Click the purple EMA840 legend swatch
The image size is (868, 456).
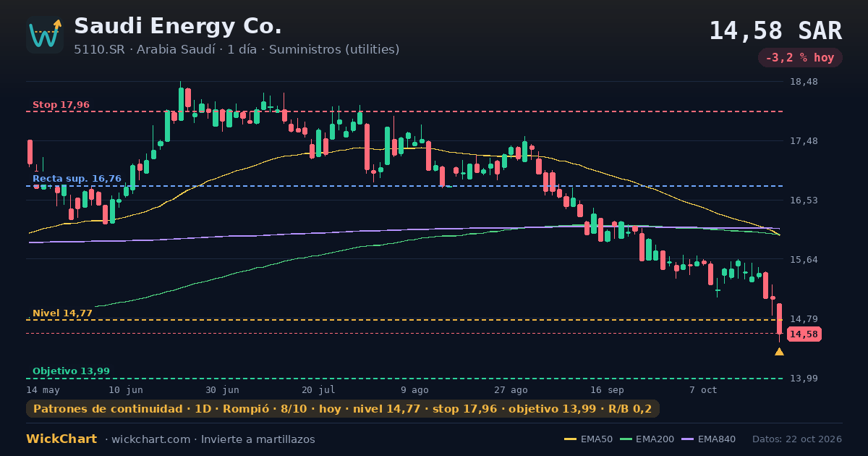(x=687, y=439)
